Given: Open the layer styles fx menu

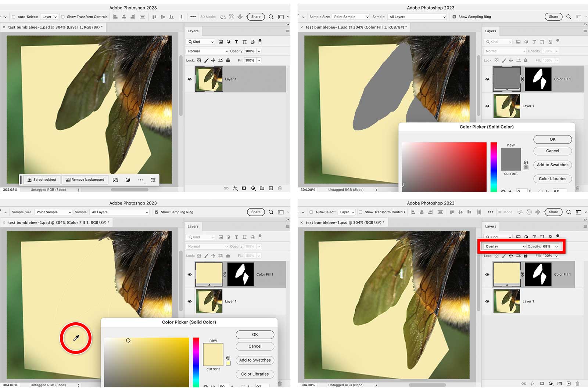Looking at the screenshot, I should 235,188.
